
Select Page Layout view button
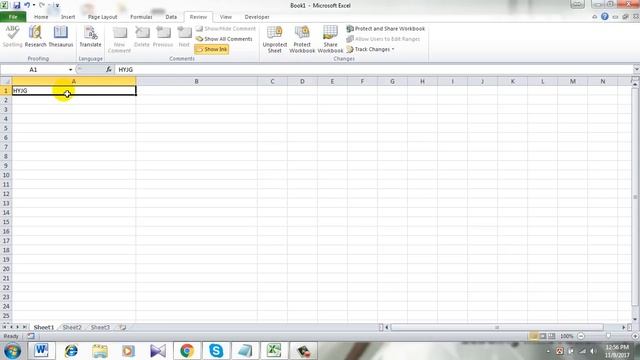pos(542,336)
